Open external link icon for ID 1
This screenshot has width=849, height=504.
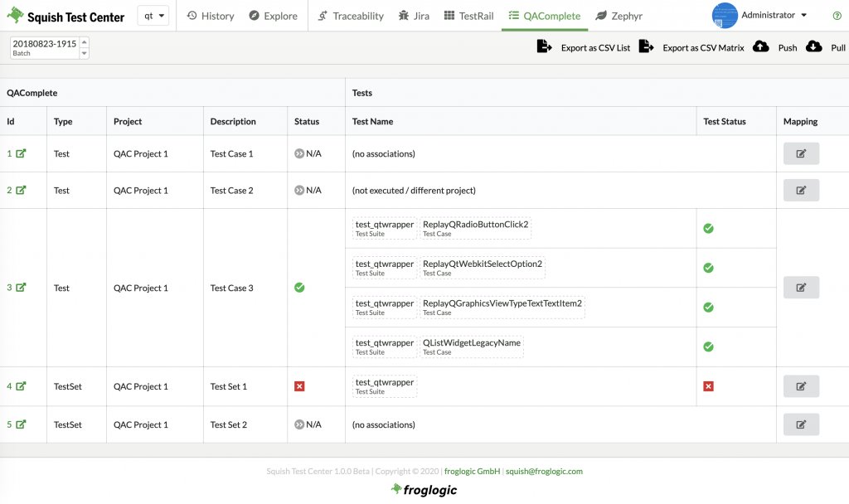[22, 153]
